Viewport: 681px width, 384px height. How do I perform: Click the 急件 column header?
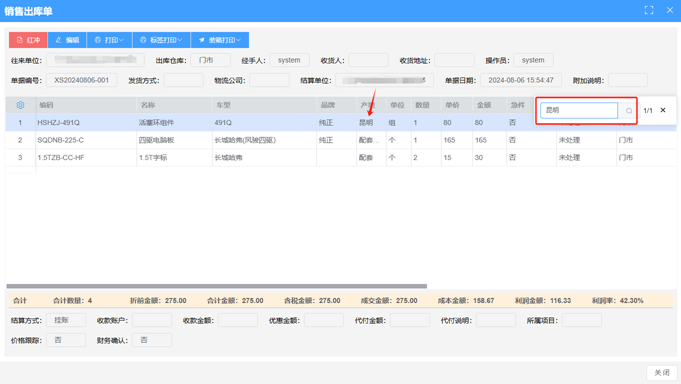point(520,105)
